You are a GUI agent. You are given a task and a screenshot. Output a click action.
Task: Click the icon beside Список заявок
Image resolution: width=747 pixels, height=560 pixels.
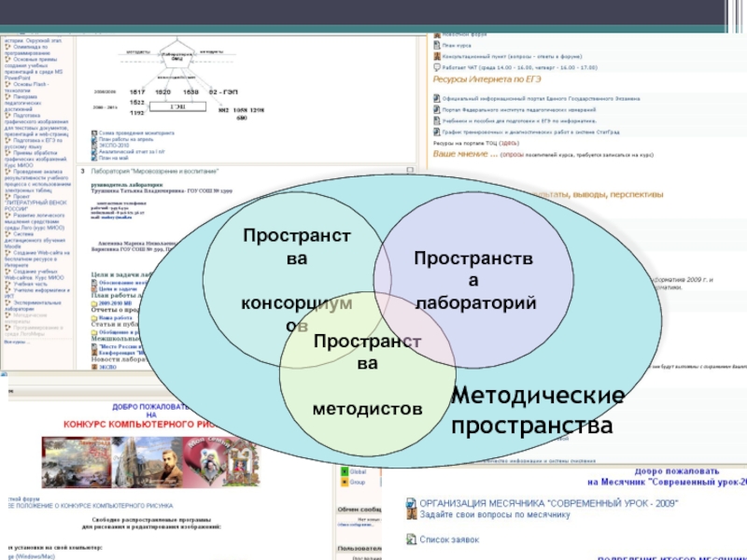pyautogui.click(x=412, y=539)
